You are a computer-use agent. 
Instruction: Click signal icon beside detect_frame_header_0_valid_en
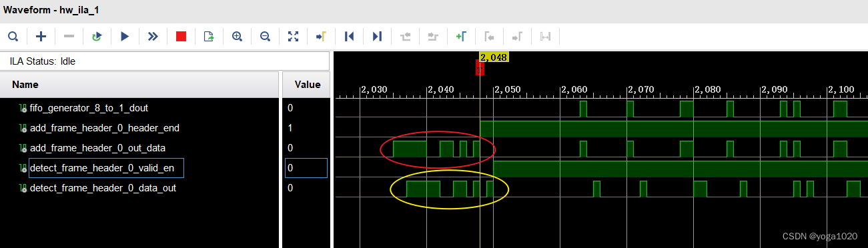pos(23,168)
